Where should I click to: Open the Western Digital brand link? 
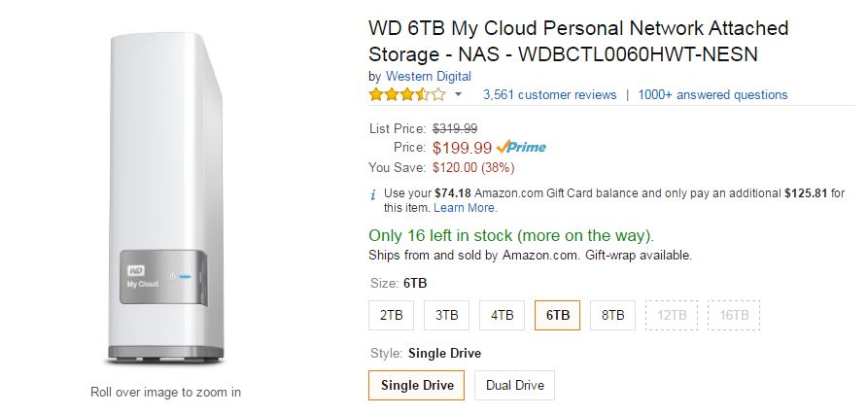click(x=429, y=76)
